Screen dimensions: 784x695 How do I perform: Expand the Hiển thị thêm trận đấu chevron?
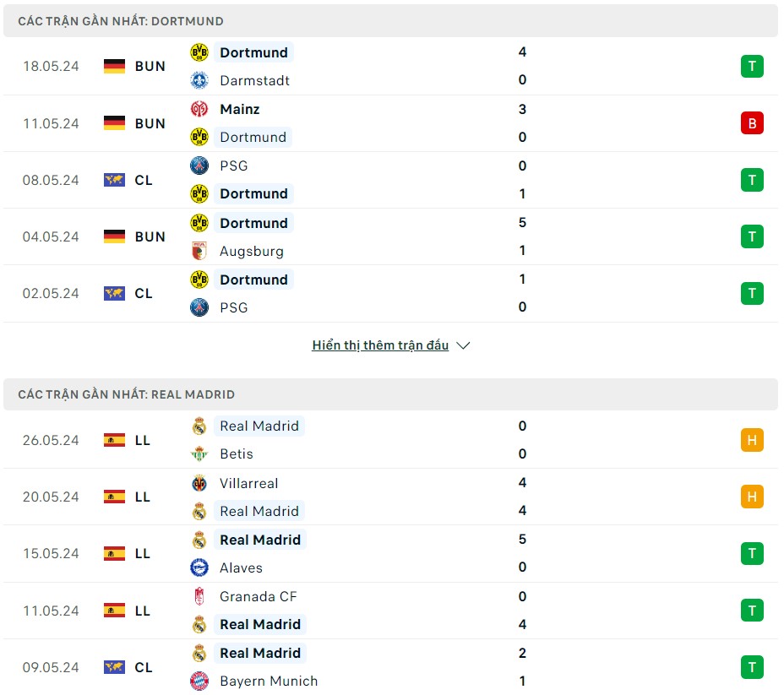[462, 345]
